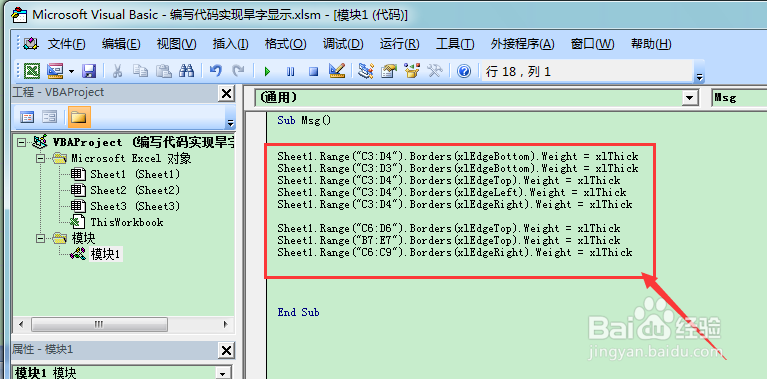767x379 pixels.
Task: Click the Cut scissors icon
Action: point(117,71)
